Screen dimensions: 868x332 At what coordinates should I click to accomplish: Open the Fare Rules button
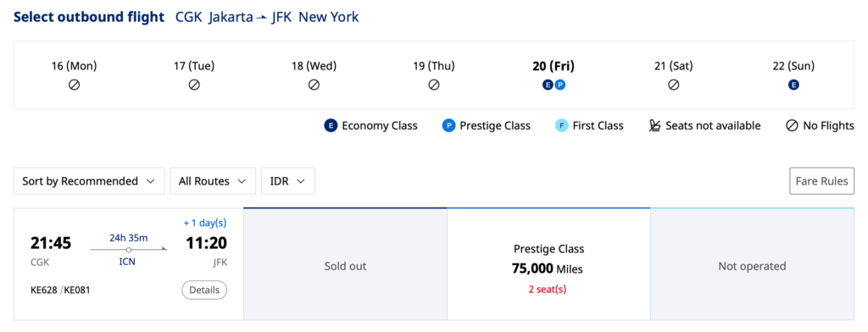click(x=821, y=181)
